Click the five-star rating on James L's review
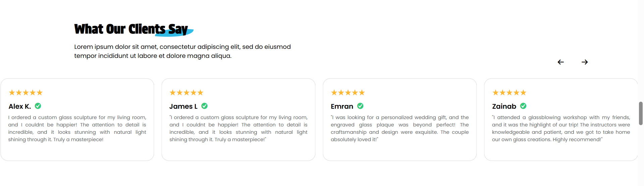Image resolution: width=644 pixels, height=186 pixels. coord(186,93)
